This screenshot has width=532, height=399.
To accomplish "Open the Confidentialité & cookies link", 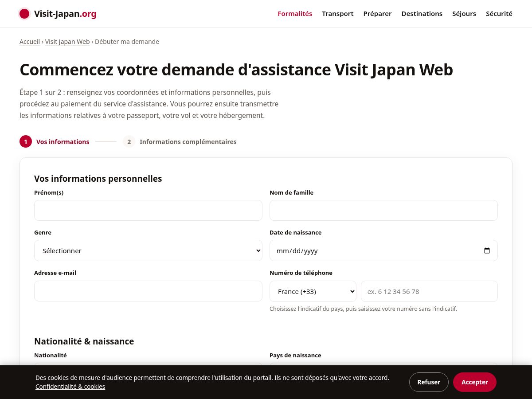I will click(x=70, y=387).
